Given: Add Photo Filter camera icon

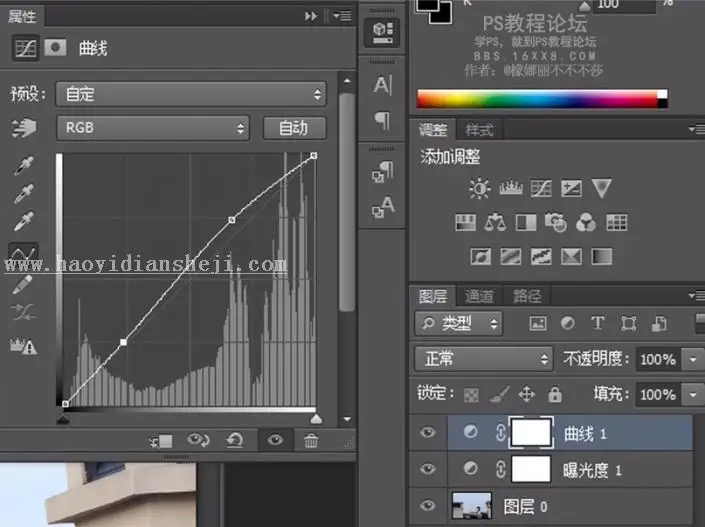Looking at the screenshot, I should click(556, 222).
